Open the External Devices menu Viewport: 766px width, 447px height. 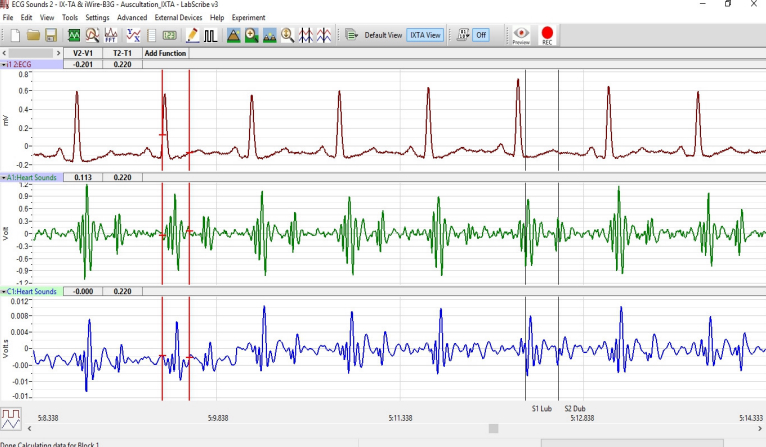tap(179, 18)
